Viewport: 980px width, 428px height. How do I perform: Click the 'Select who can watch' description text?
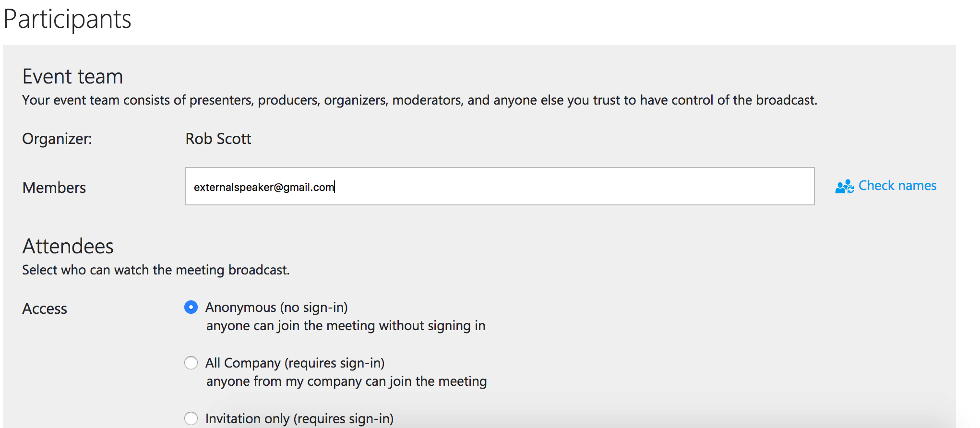coord(156,270)
